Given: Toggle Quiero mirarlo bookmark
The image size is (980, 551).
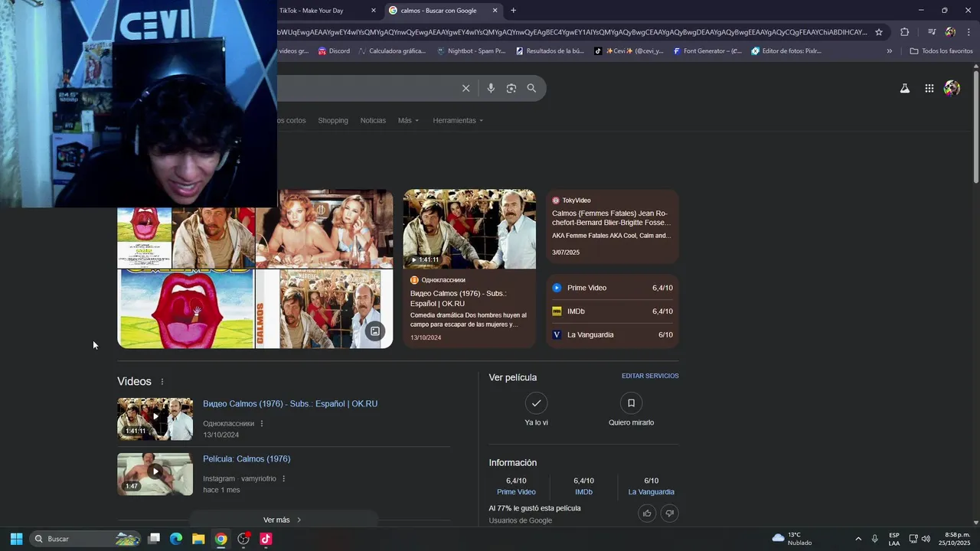Looking at the screenshot, I should 631,403.
